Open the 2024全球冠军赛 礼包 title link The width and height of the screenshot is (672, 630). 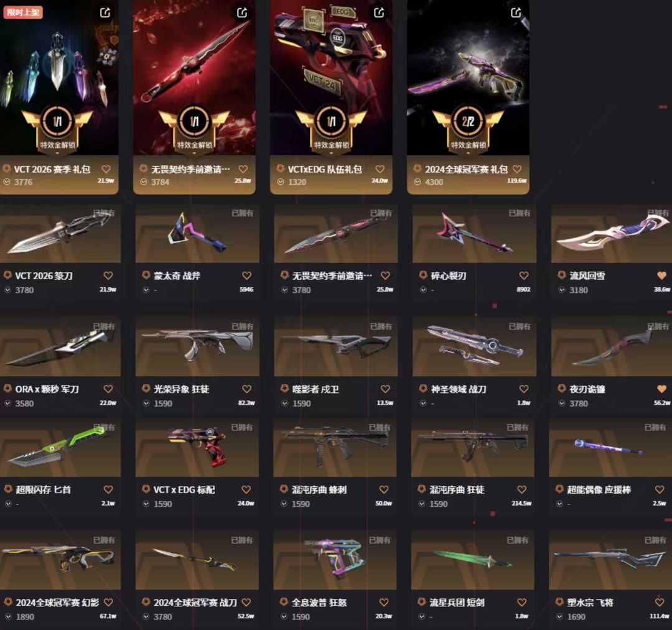click(466, 169)
